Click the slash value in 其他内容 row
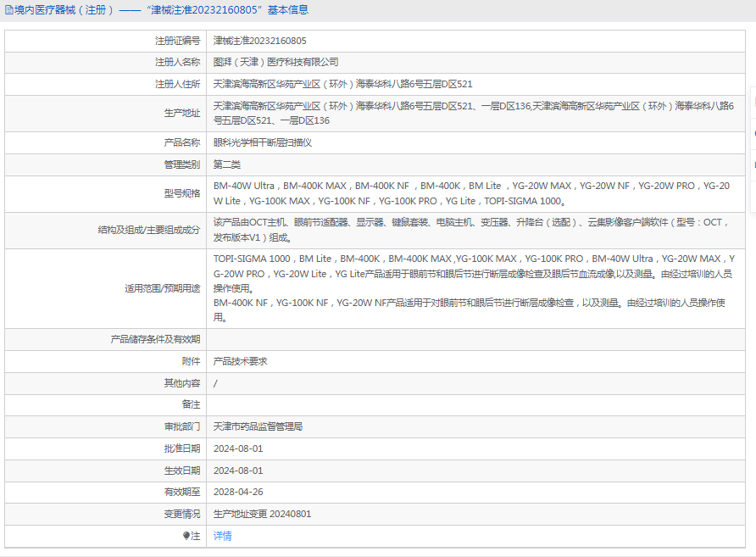 tap(215, 383)
